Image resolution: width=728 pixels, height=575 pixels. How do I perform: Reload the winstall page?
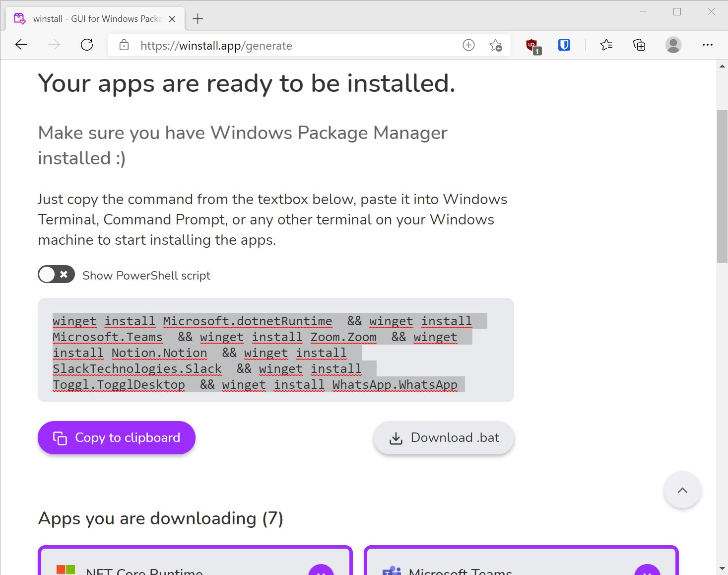pos(87,45)
